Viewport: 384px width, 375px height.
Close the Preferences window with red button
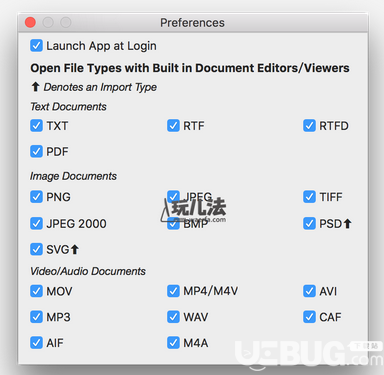coord(30,23)
